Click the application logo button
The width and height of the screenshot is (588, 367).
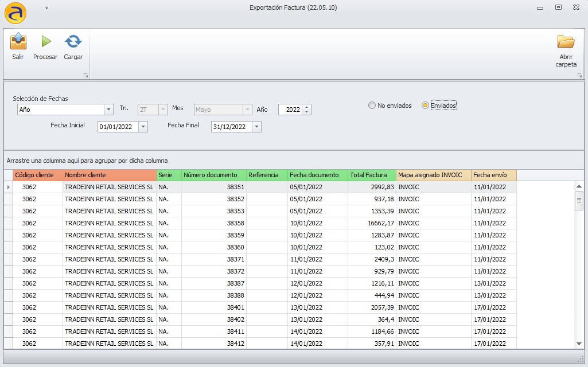15,13
